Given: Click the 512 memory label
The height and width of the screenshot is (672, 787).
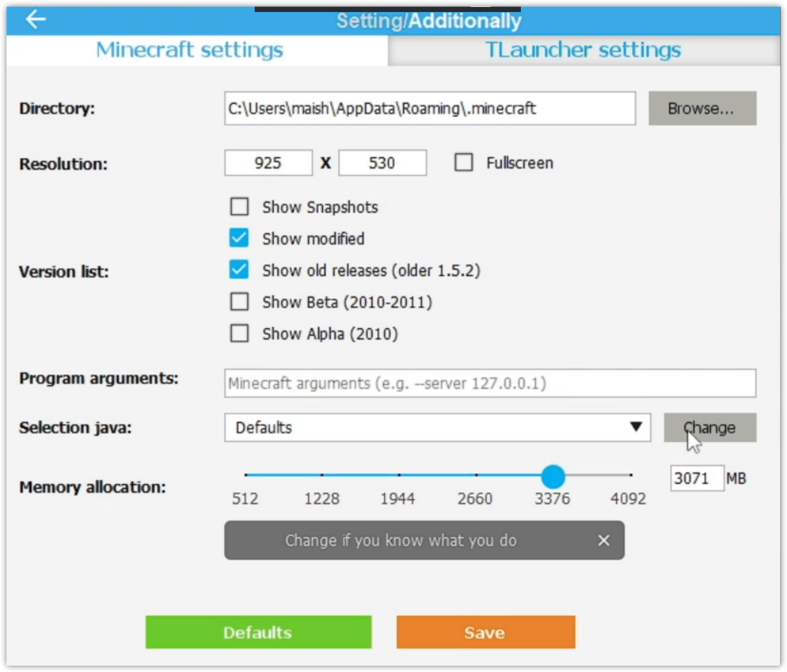Looking at the screenshot, I should click(245, 499).
